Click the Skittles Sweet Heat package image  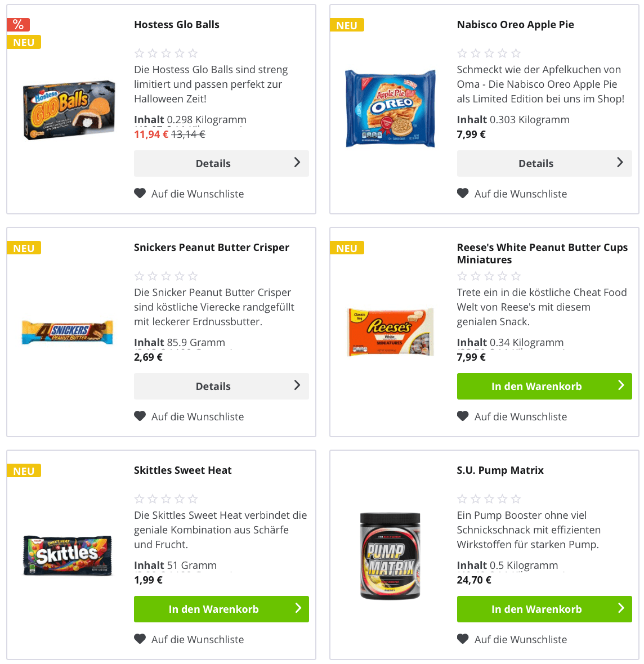click(68, 555)
